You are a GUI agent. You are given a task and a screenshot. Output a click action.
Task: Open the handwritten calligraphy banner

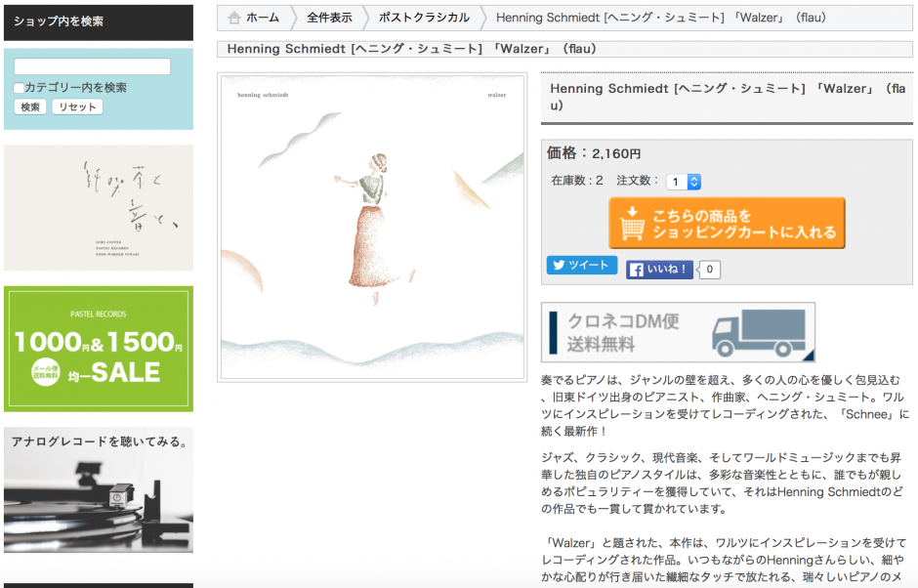point(99,208)
